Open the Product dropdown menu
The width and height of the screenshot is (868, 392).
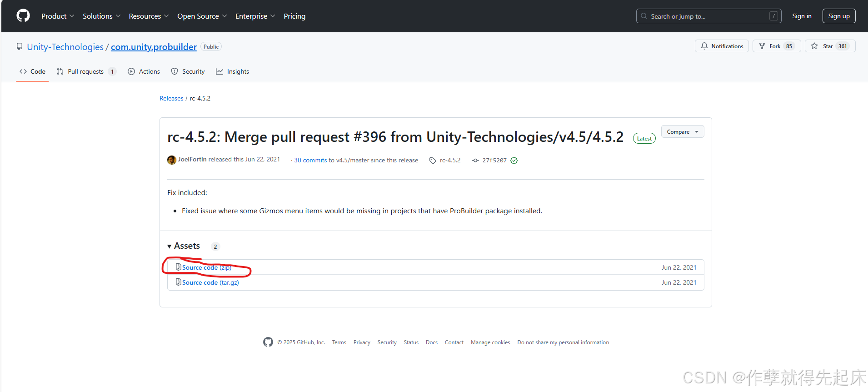pos(58,16)
